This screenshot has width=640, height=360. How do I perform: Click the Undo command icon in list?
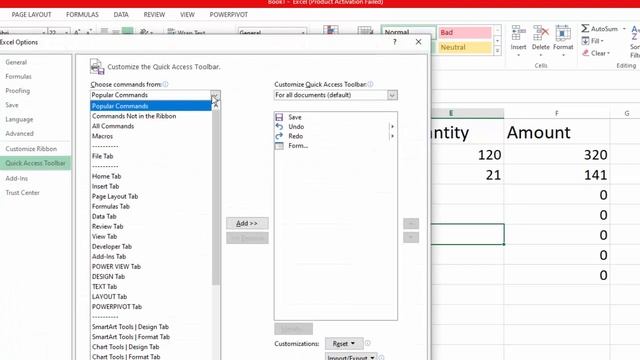tap(279, 127)
